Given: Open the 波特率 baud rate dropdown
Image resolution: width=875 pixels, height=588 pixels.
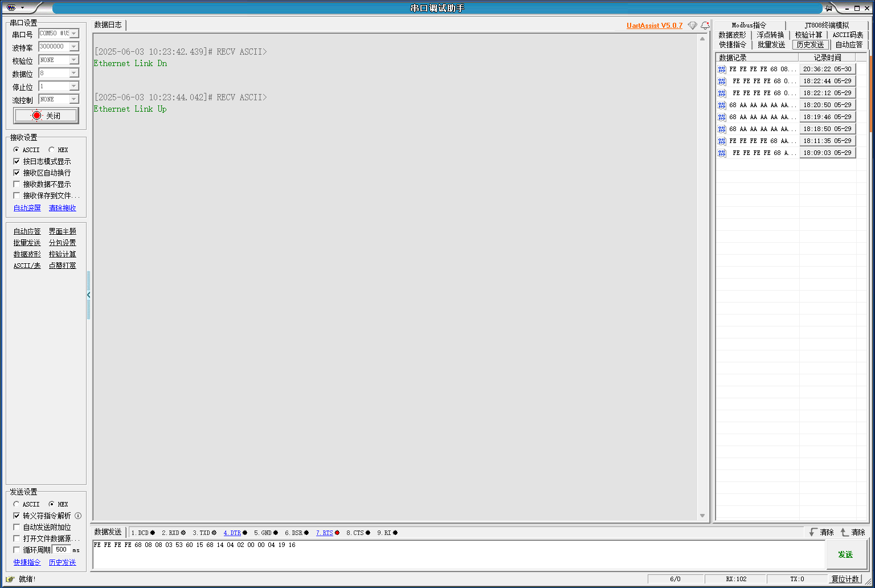Looking at the screenshot, I should tap(74, 47).
